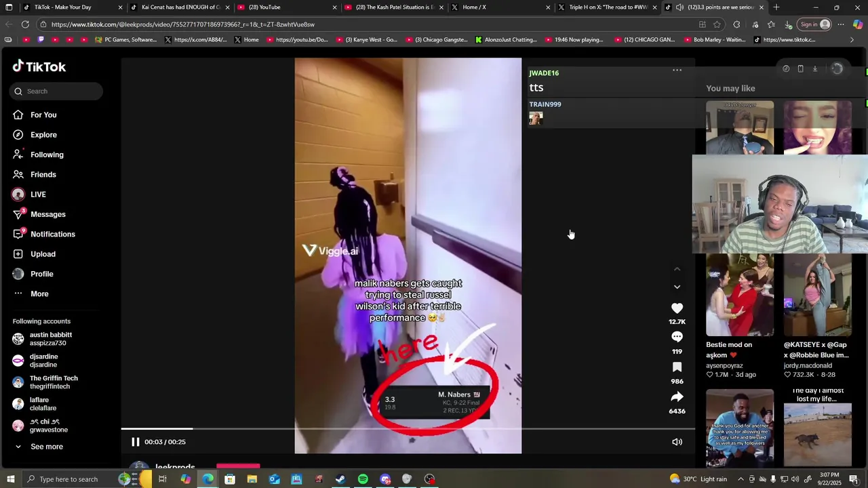Open File Explorer from taskbar

tap(252, 479)
